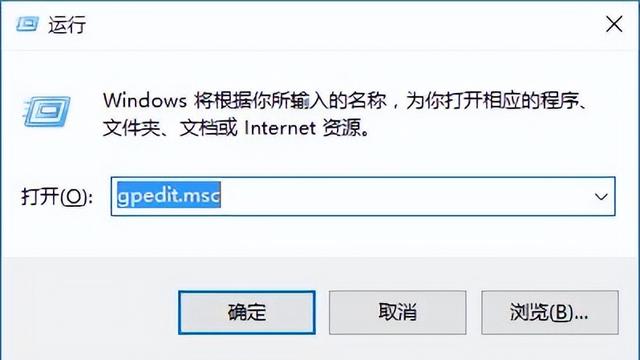Click the 运行 title text
Image resolution: width=640 pixels, height=360 pixels.
click(67, 24)
